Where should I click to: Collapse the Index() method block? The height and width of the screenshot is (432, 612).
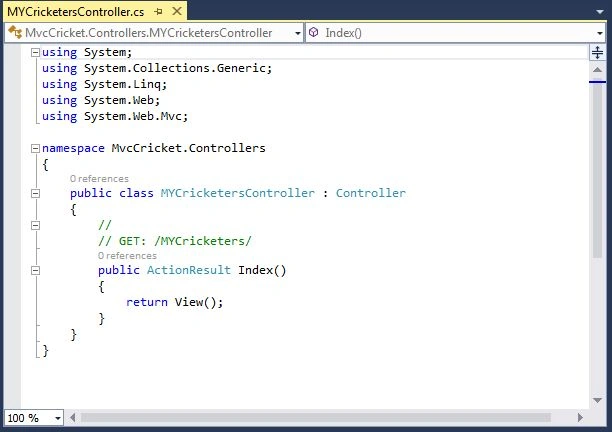pos(35,270)
